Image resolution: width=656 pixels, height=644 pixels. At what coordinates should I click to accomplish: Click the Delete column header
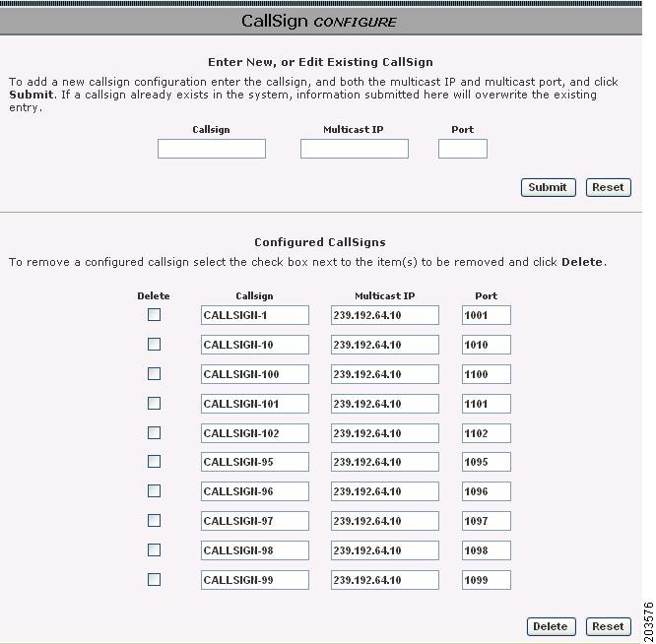(154, 295)
